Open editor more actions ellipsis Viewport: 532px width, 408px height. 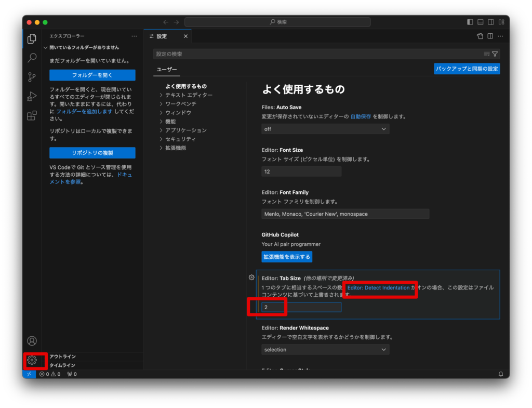(500, 36)
